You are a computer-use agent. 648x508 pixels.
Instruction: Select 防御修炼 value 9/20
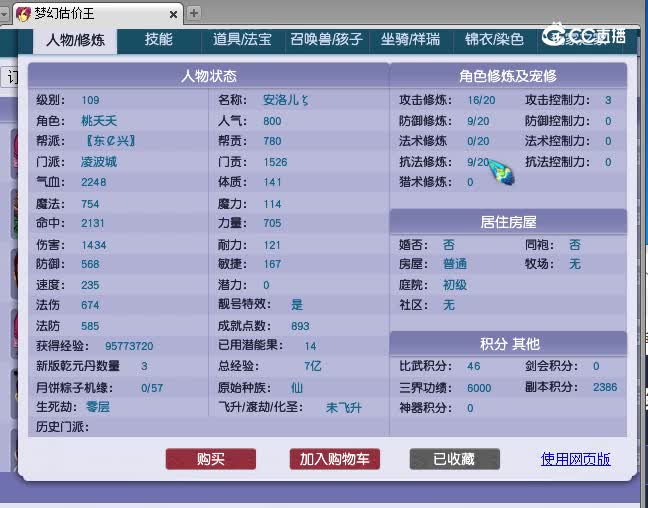[x=478, y=121]
